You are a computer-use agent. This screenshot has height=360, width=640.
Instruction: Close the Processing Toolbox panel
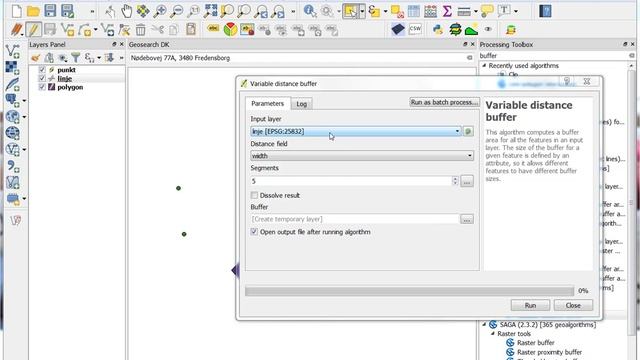tap(632, 44)
